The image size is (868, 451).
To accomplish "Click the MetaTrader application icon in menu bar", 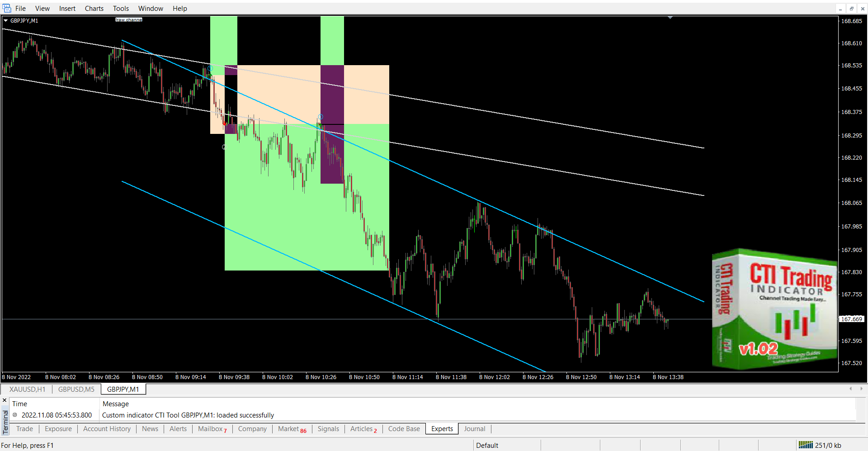I will coord(7,8).
